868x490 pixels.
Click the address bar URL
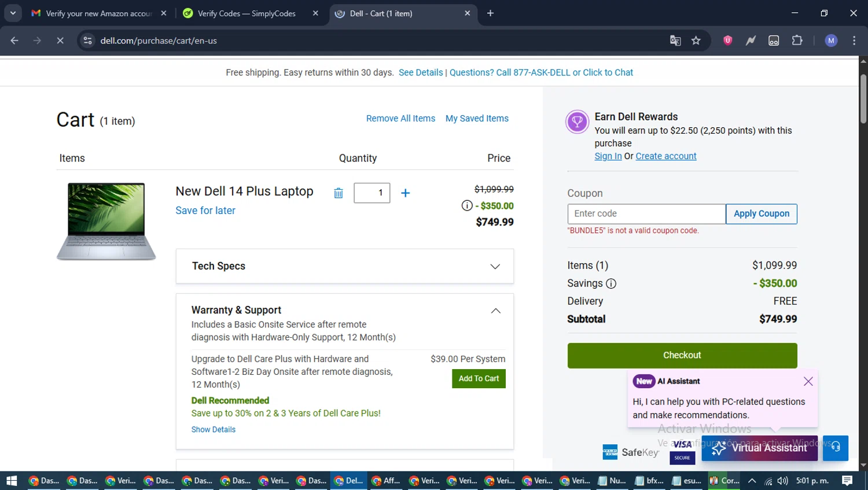click(x=159, y=40)
